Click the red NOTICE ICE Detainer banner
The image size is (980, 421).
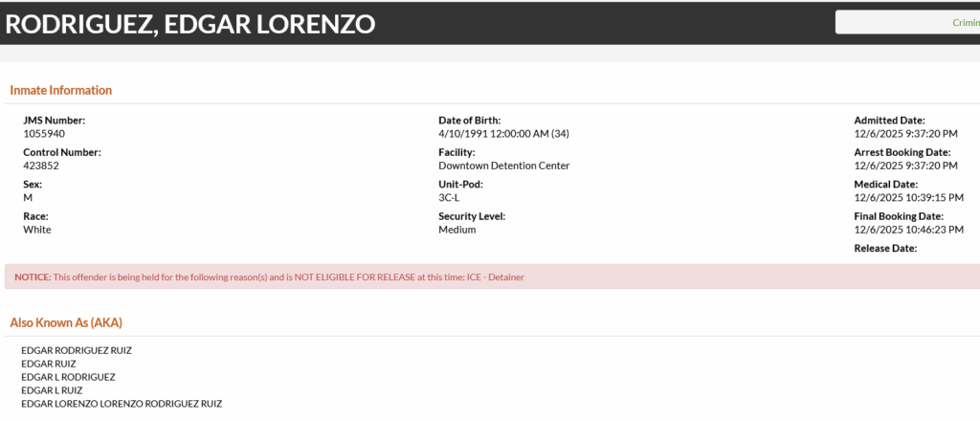point(490,277)
